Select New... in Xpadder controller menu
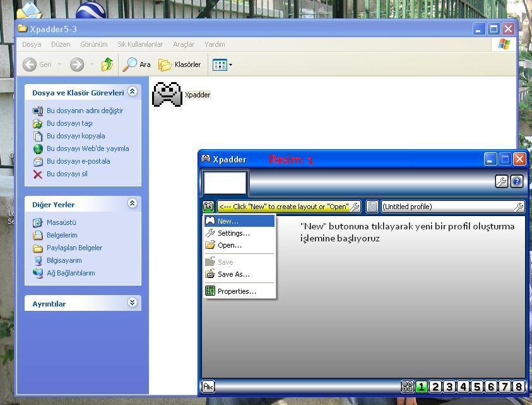This screenshot has width=532, height=405. (x=239, y=221)
